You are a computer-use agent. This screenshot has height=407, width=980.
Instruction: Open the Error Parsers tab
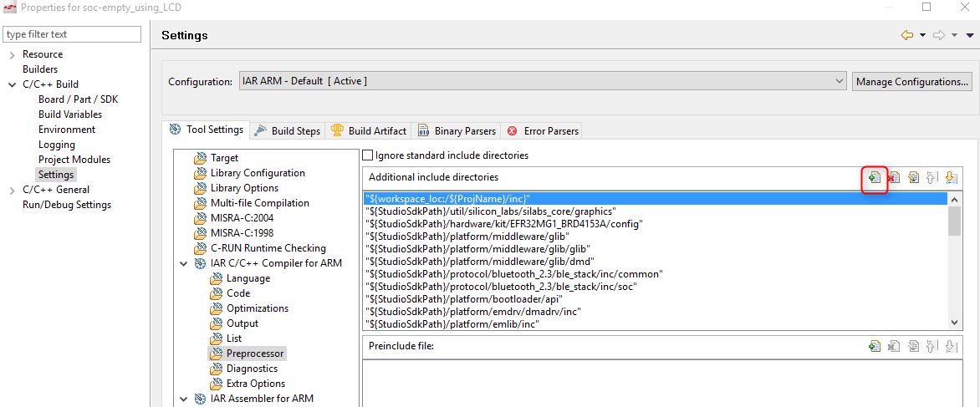(x=543, y=131)
